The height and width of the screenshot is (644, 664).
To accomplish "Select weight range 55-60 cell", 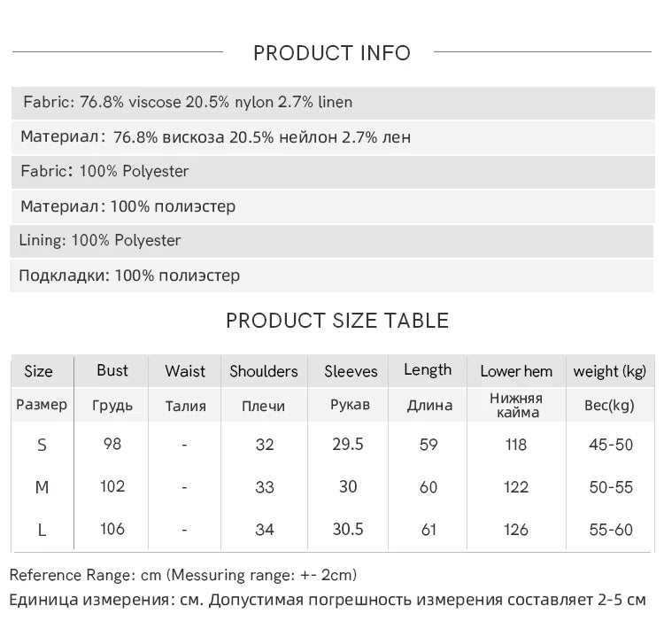I will (x=611, y=530).
